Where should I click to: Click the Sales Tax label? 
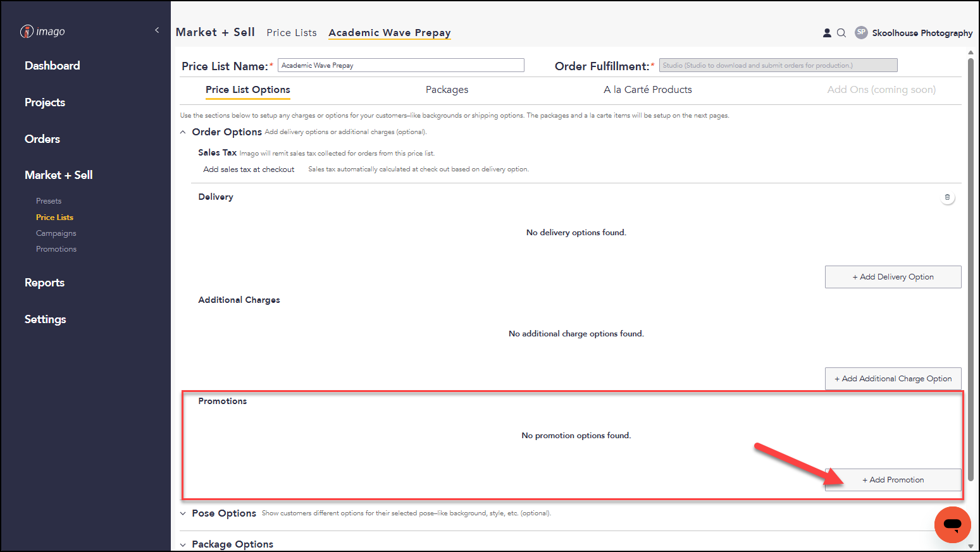218,153
